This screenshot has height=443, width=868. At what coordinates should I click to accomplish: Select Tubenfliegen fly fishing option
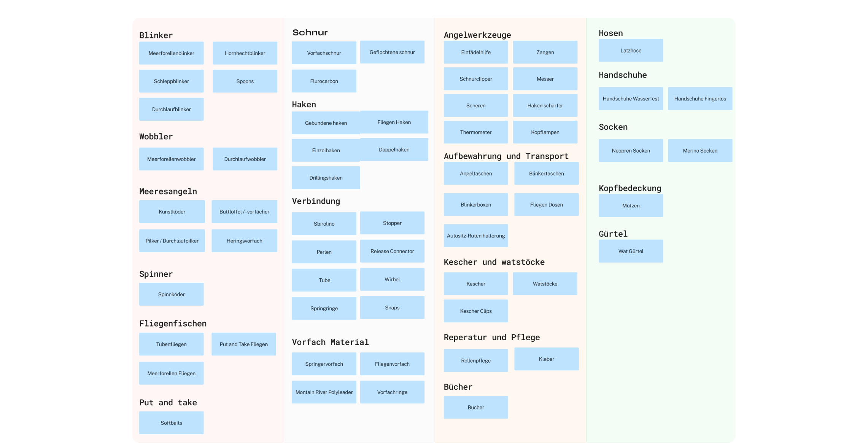tap(172, 344)
